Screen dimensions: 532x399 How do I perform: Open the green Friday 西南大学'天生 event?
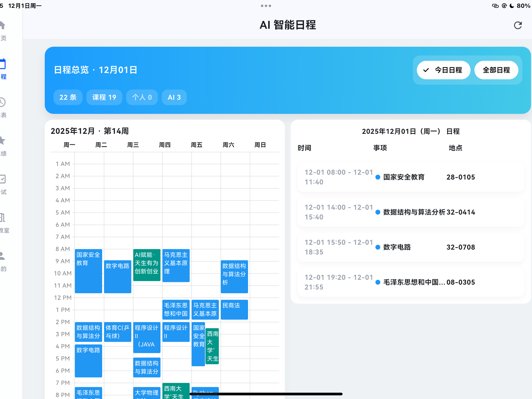coord(212,346)
